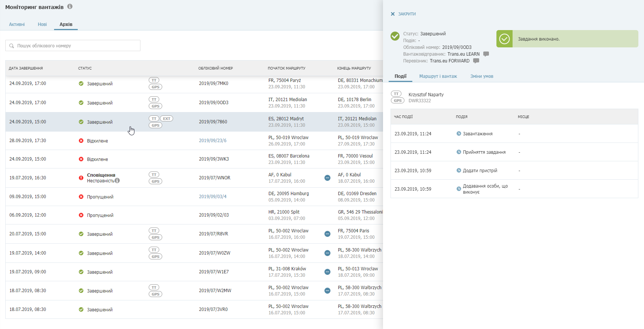Click Відхилене status in row 2019/09/23/6
The width and height of the screenshot is (644, 329).
coord(97,141)
